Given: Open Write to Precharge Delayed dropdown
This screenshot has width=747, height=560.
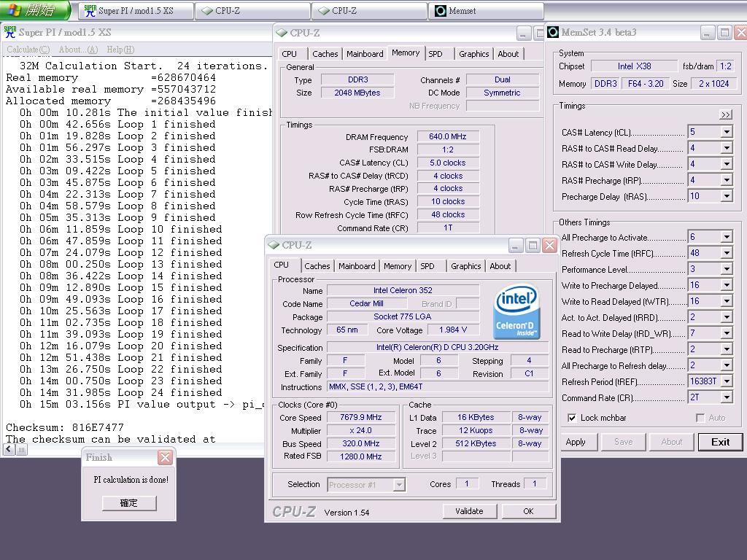Looking at the screenshot, I should click(x=726, y=285).
